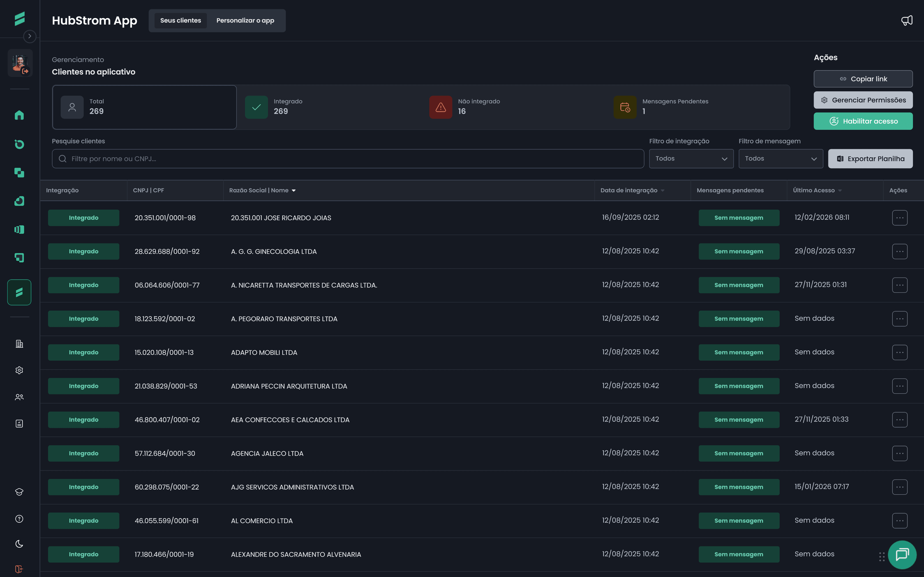
Task: Select the Seus clientes tab
Action: click(x=180, y=21)
